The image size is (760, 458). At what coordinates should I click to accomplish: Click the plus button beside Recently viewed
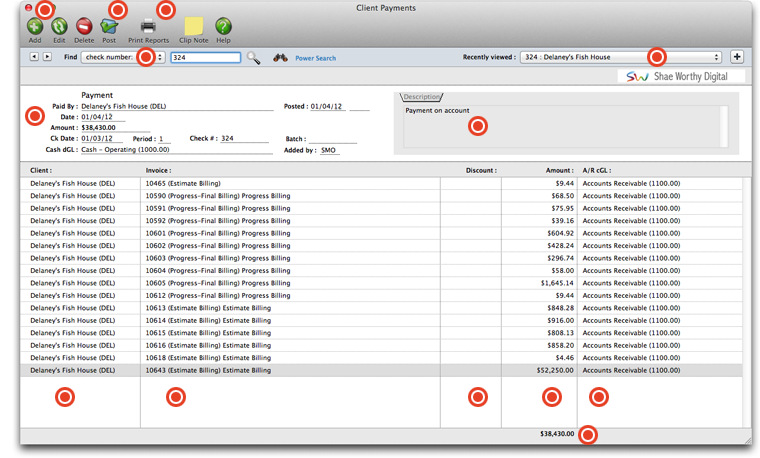737,57
